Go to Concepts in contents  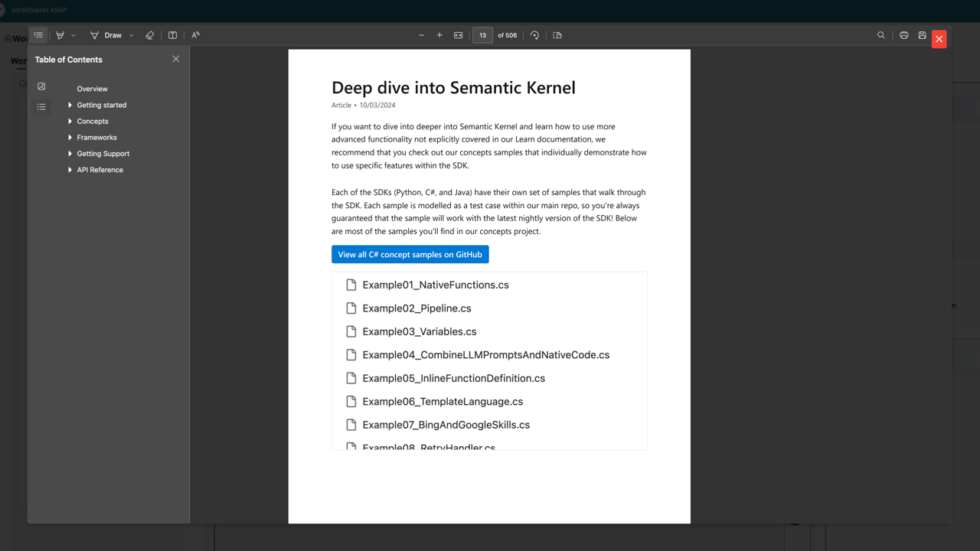(93, 121)
